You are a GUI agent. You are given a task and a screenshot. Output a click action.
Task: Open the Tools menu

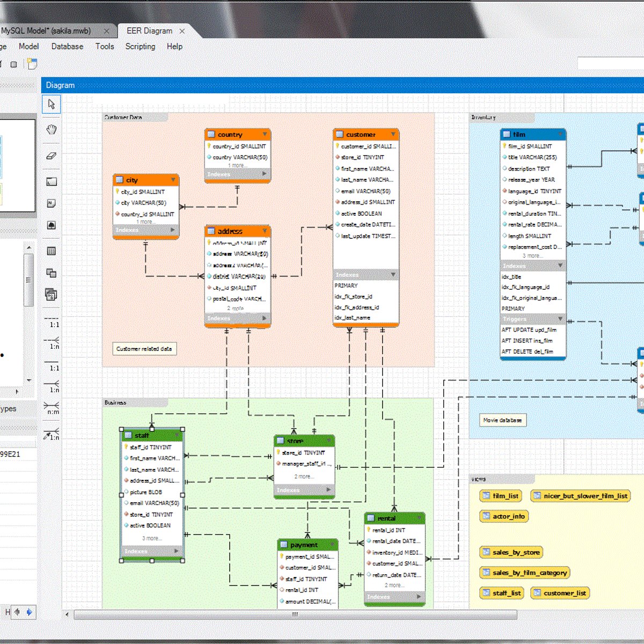click(104, 47)
